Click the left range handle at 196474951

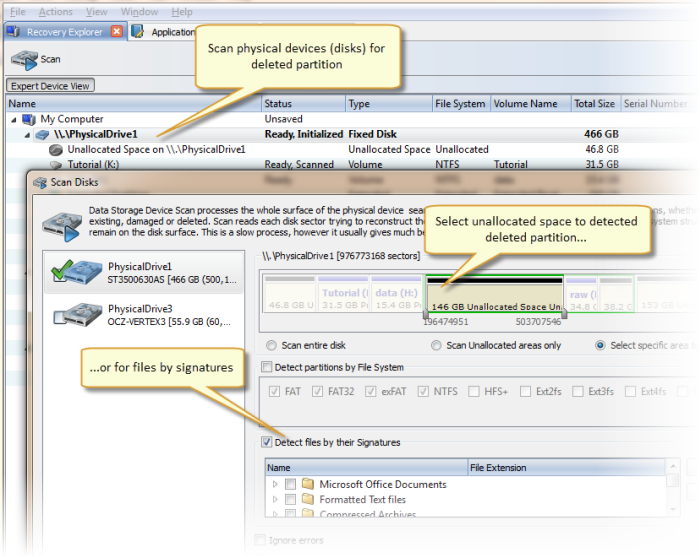[426, 314]
